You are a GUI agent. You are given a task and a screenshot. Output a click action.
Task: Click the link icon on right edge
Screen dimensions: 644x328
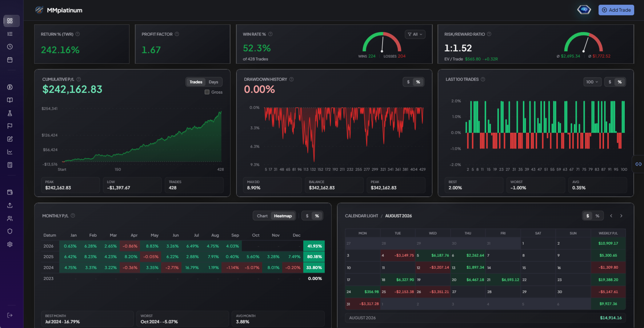click(x=638, y=164)
